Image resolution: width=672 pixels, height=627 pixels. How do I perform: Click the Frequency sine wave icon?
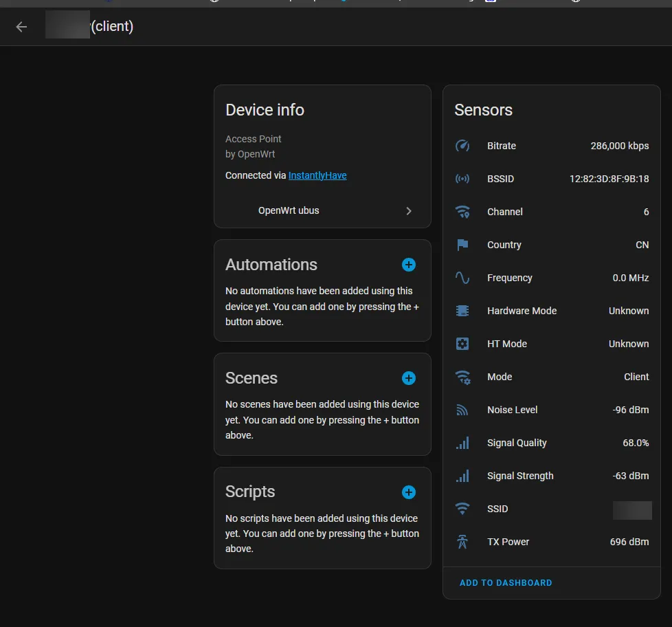click(x=462, y=278)
